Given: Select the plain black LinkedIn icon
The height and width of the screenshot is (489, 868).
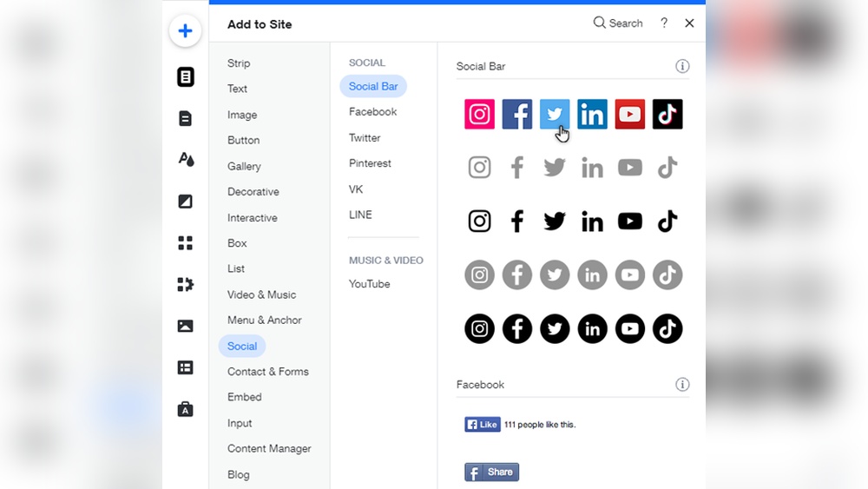Looking at the screenshot, I should coord(592,221).
